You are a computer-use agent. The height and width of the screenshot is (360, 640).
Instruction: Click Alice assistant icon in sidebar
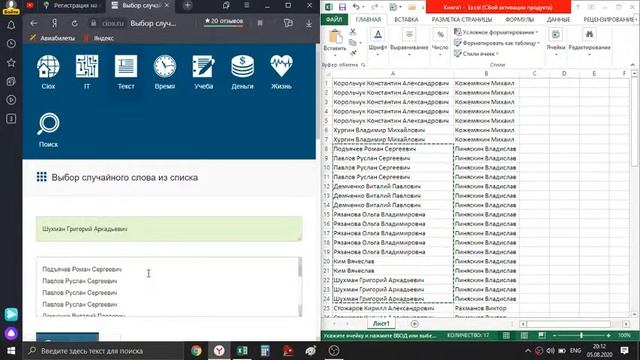coord(11,333)
